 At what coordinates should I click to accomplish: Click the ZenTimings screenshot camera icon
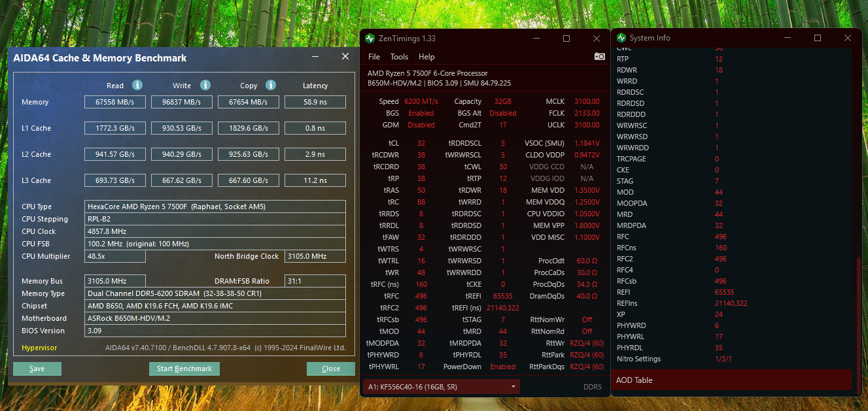600,57
